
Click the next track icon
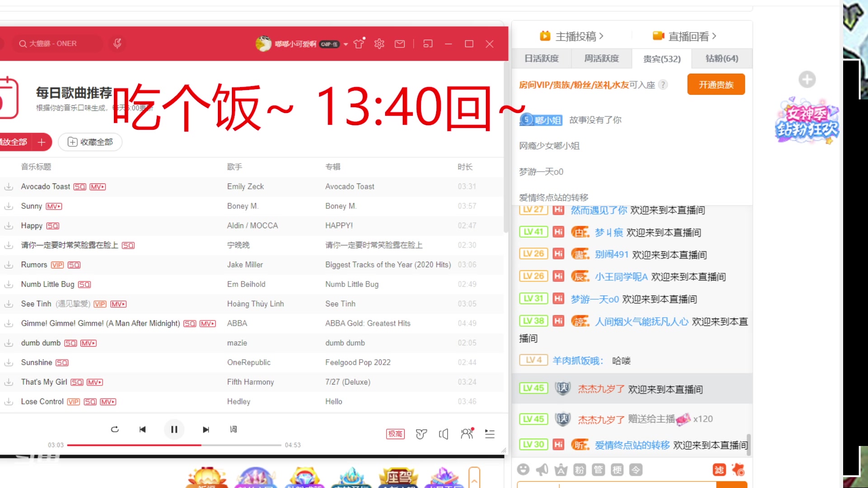206,428
